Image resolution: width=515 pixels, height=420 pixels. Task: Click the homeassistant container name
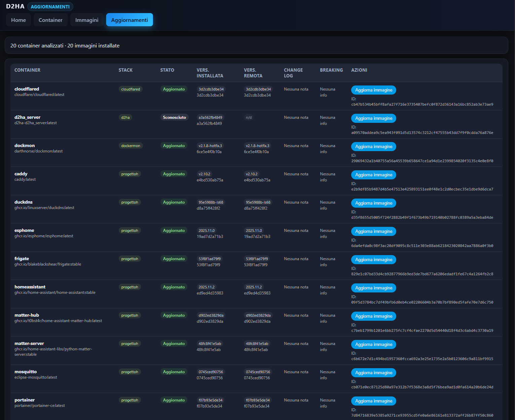30,287
